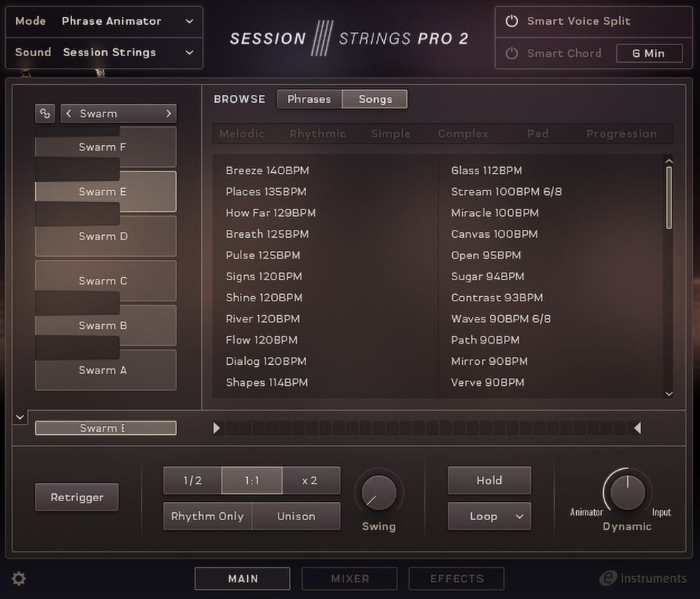The image size is (700, 599).
Task: Click the link icon beside Swarm selector
Action: click(x=45, y=113)
